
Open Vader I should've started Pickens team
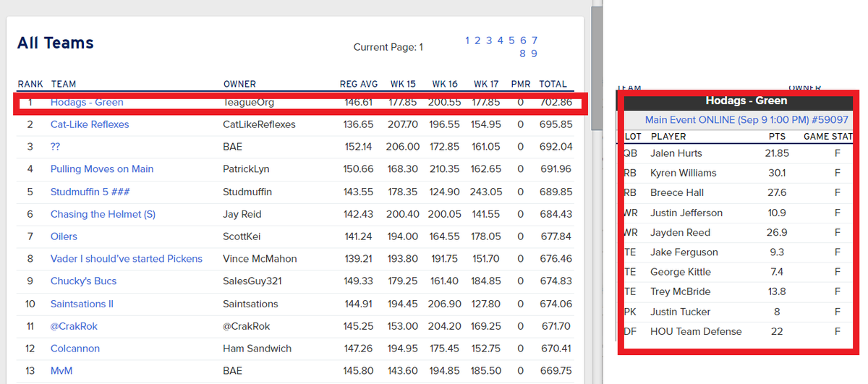pos(127,259)
